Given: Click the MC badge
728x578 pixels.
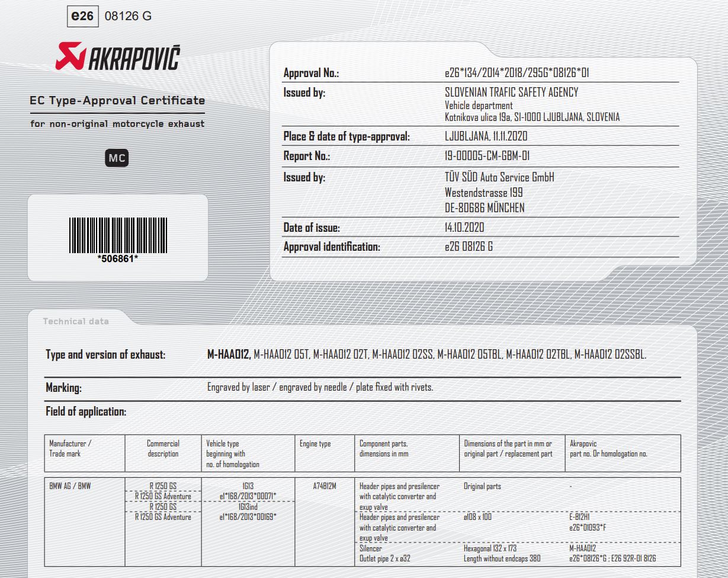Looking at the screenshot, I should [x=117, y=158].
